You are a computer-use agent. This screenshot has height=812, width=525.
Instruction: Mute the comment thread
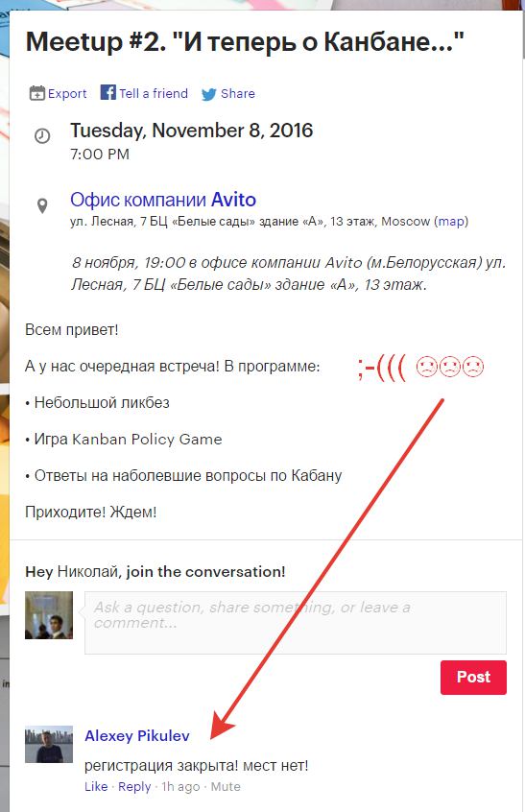226,786
